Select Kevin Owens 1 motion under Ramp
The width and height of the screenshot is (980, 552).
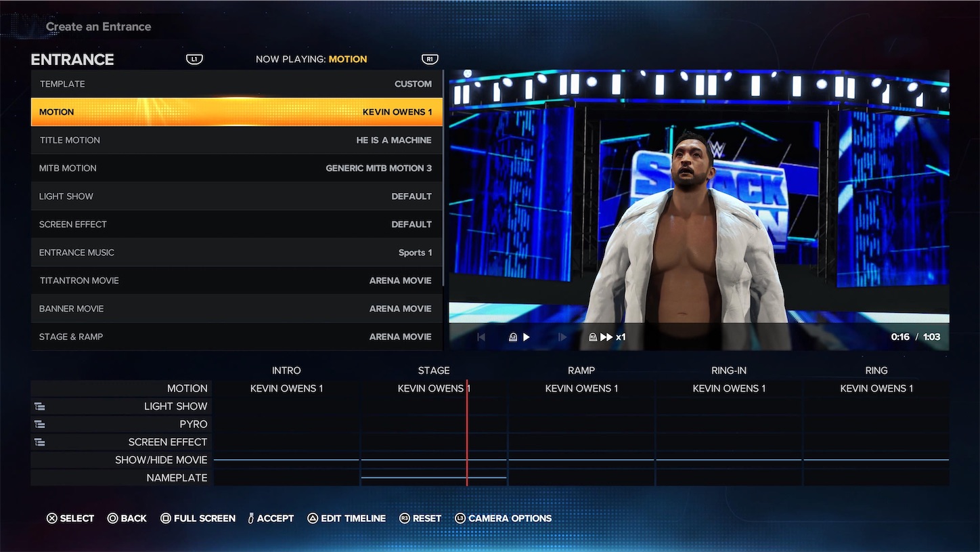tap(582, 389)
